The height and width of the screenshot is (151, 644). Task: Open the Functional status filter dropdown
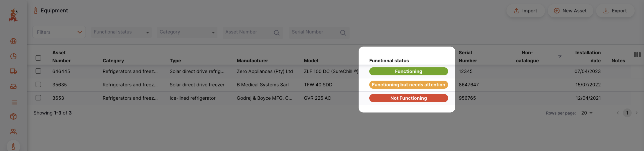pyautogui.click(x=121, y=32)
